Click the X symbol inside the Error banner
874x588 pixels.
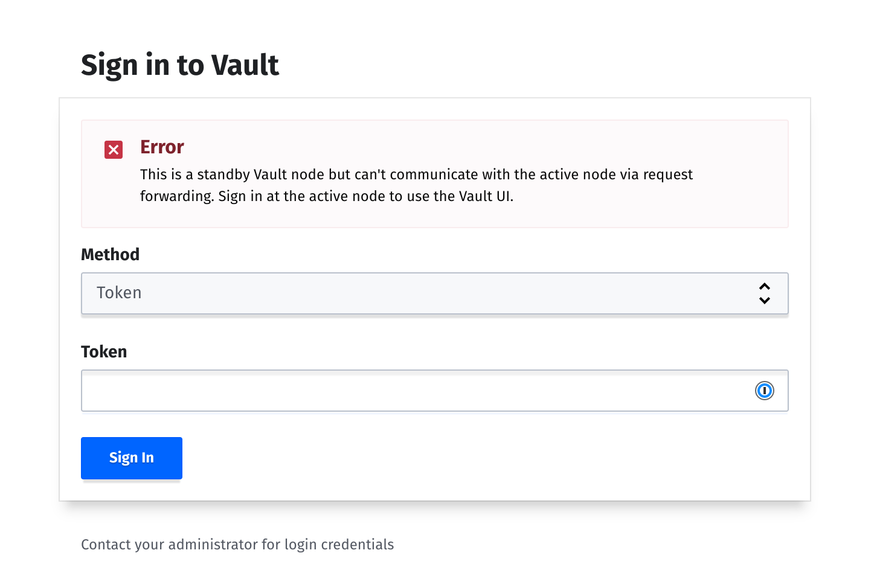point(113,149)
